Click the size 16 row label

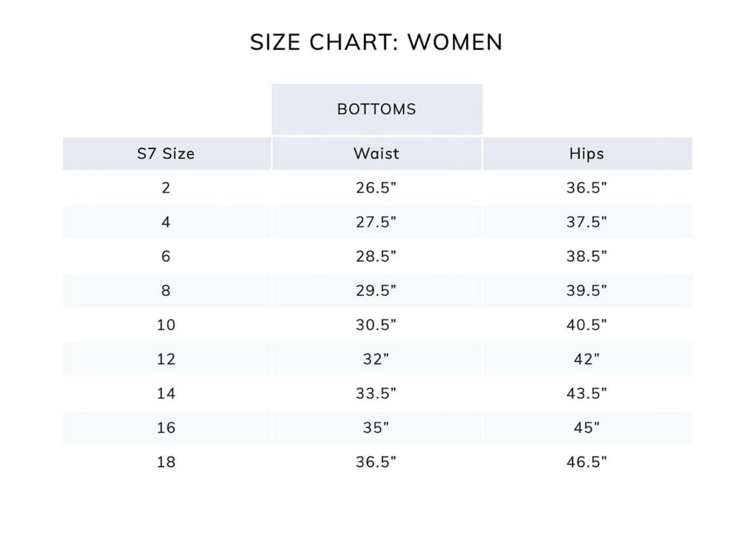coord(166,427)
